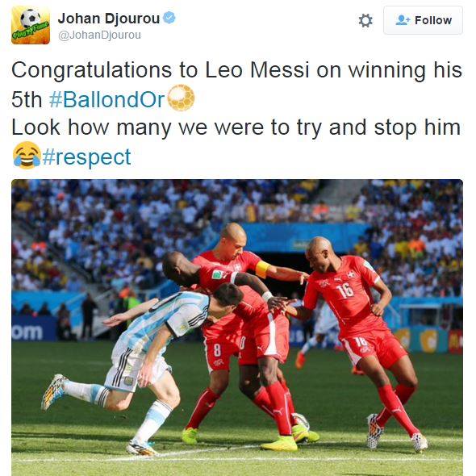The image size is (476, 476).
Task: Click the blue verified badge
Action: tap(169, 18)
